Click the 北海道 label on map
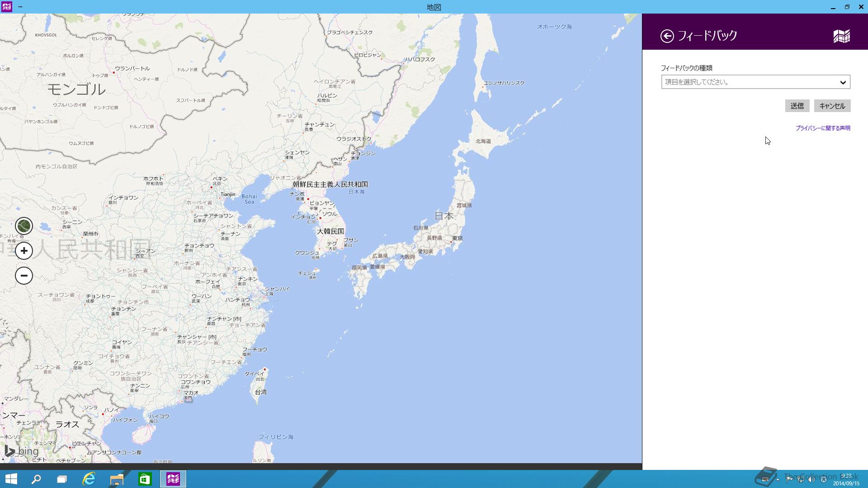This screenshot has height=488, width=868. (483, 141)
